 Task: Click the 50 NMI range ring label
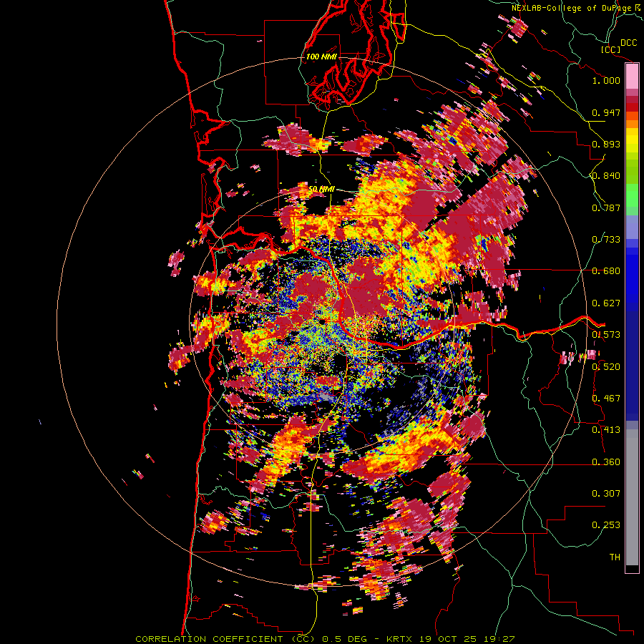point(321,190)
